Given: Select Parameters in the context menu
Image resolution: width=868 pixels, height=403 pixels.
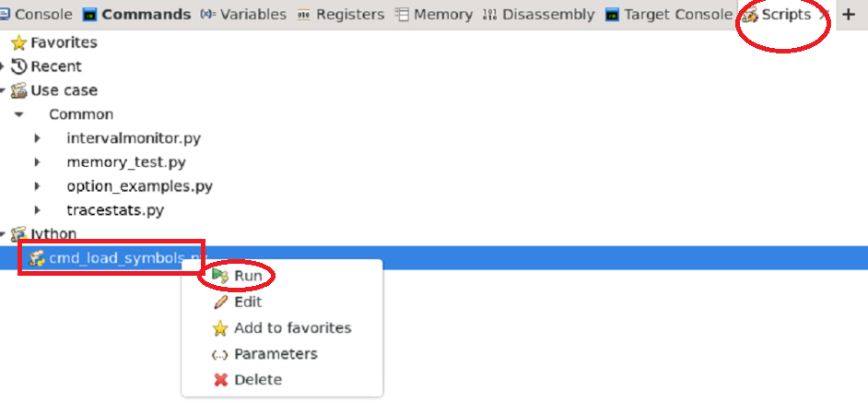Looking at the screenshot, I should pos(276,354).
